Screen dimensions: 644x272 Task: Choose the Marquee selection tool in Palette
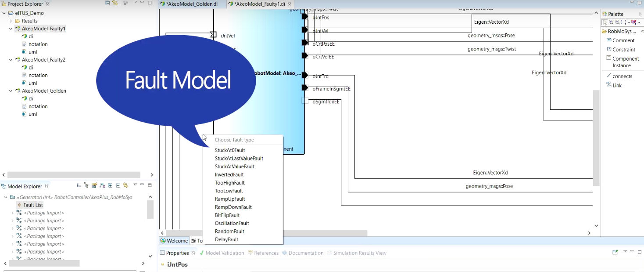click(624, 22)
